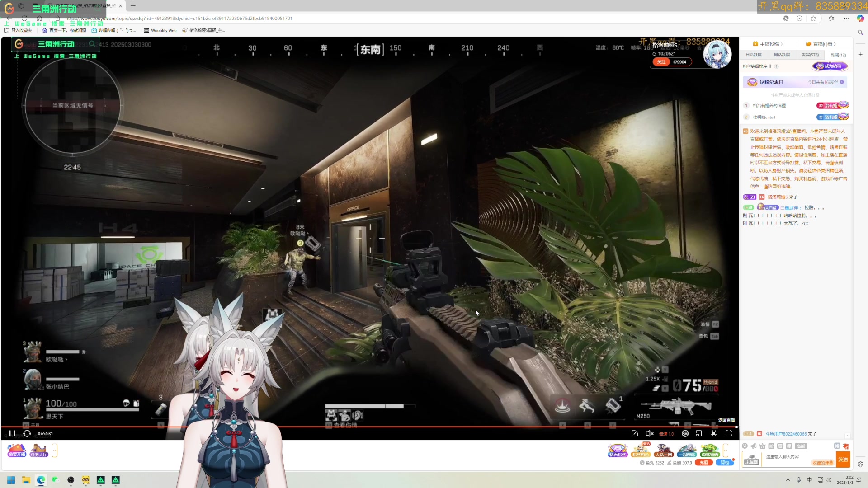Image resolution: width=868 pixels, height=488 pixels.
Task: Open File Explorer from taskbar
Action: (26, 480)
